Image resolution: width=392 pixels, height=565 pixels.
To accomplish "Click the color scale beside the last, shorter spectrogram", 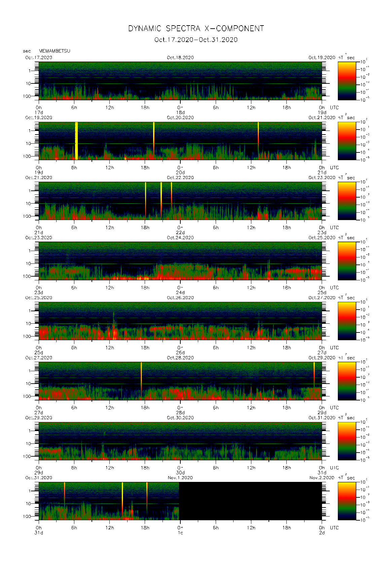I will tap(347, 501).
